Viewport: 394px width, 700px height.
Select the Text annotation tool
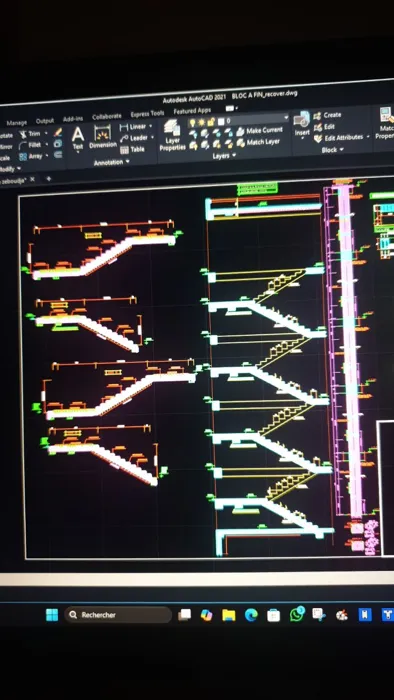click(x=78, y=138)
